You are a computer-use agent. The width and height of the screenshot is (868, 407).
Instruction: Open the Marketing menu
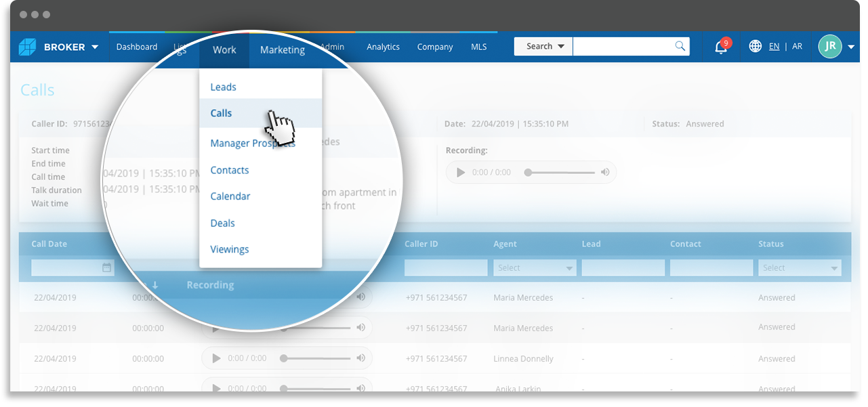[283, 49]
